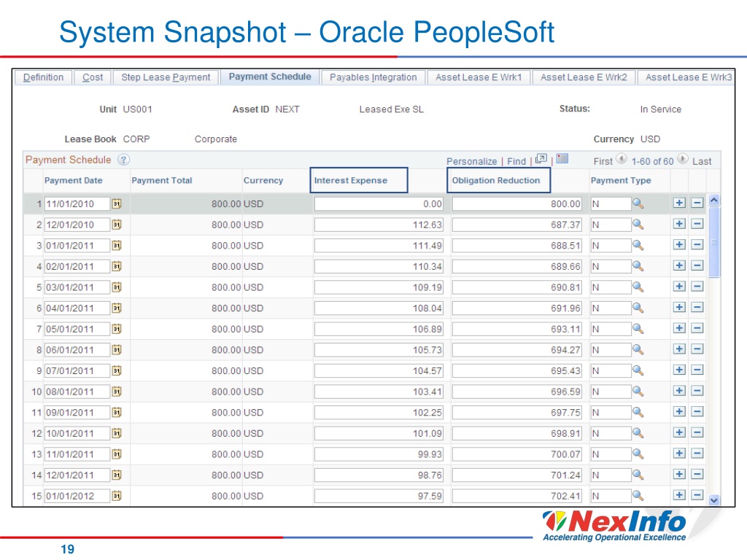Viewport: 747px width, 560px height.
Task: Look up payment type in row 8
Action: coord(638,349)
